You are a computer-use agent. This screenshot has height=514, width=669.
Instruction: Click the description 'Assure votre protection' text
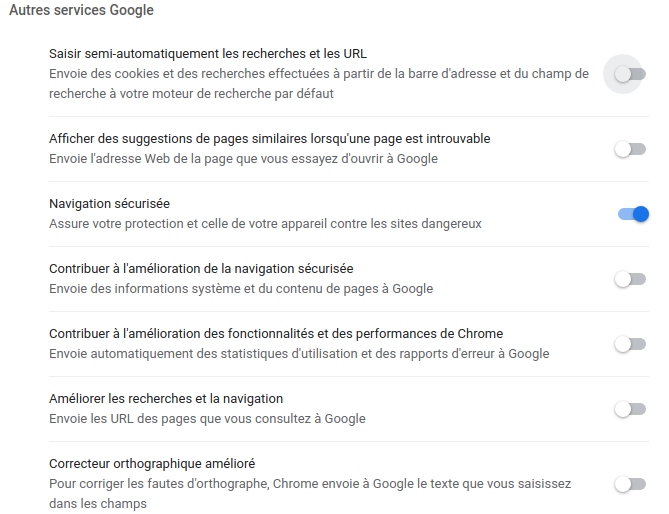point(265,223)
